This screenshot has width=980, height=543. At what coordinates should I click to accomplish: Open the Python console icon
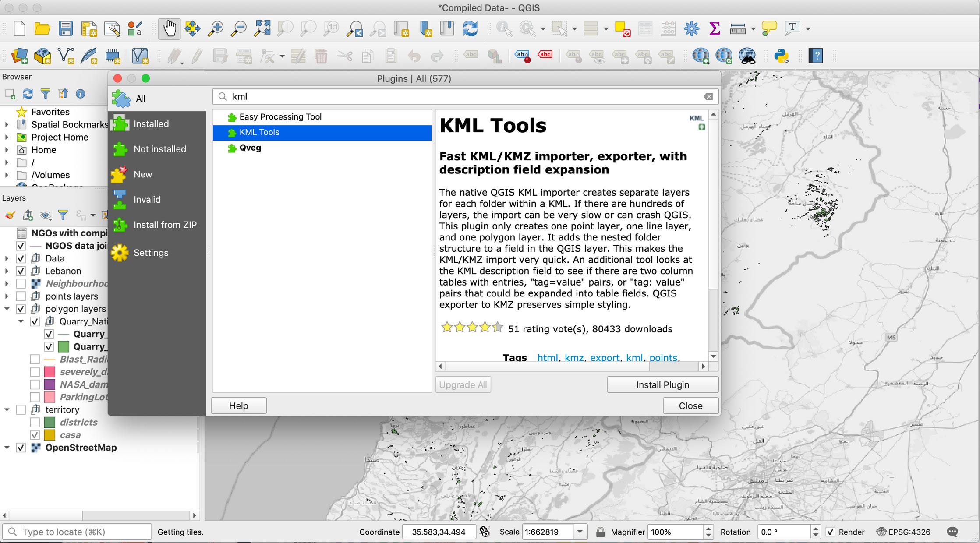(782, 56)
